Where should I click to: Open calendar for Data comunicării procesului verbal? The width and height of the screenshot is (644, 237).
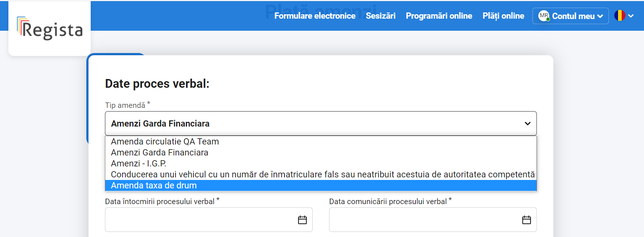tap(526, 220)
